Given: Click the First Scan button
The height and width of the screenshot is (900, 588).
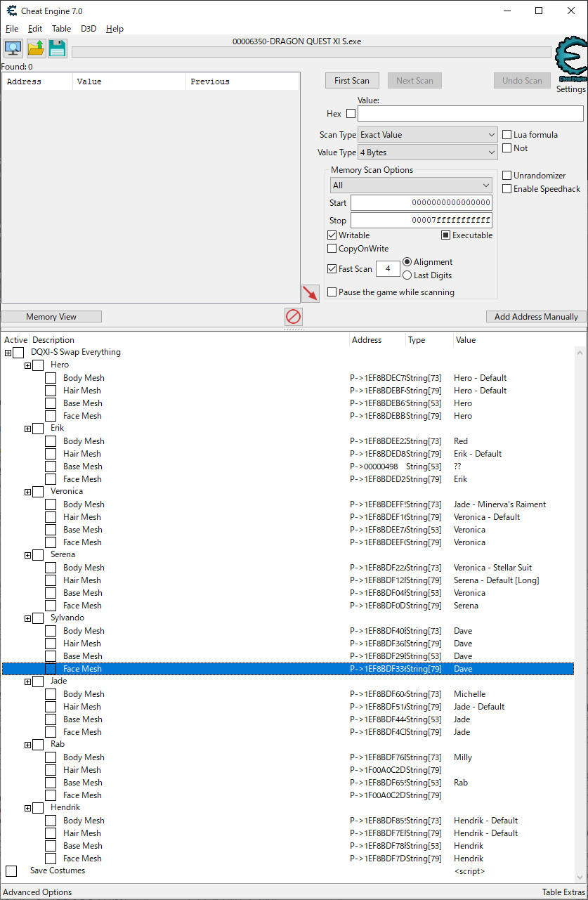Looking at the screenshot, I should [x=352, y=81].
